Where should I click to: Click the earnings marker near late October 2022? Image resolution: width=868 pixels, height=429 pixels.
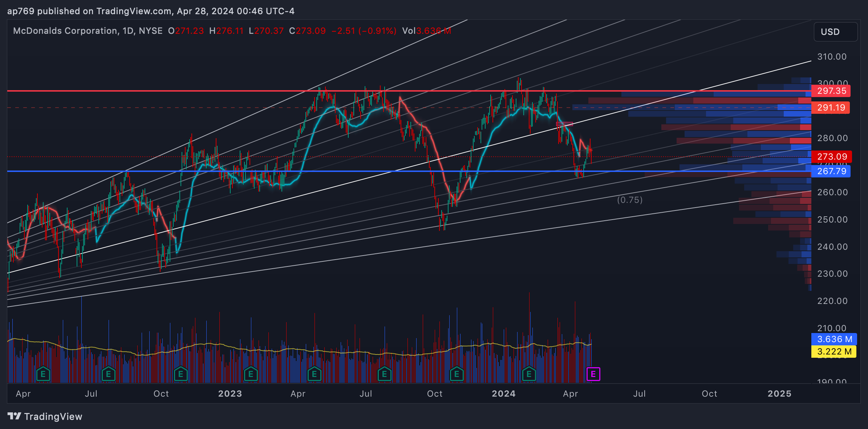click(181, 374)
